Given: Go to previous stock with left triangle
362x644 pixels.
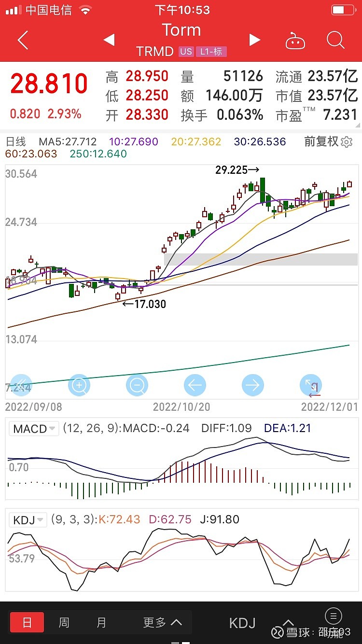Looking at the screenshot, I should coord(109,40).
